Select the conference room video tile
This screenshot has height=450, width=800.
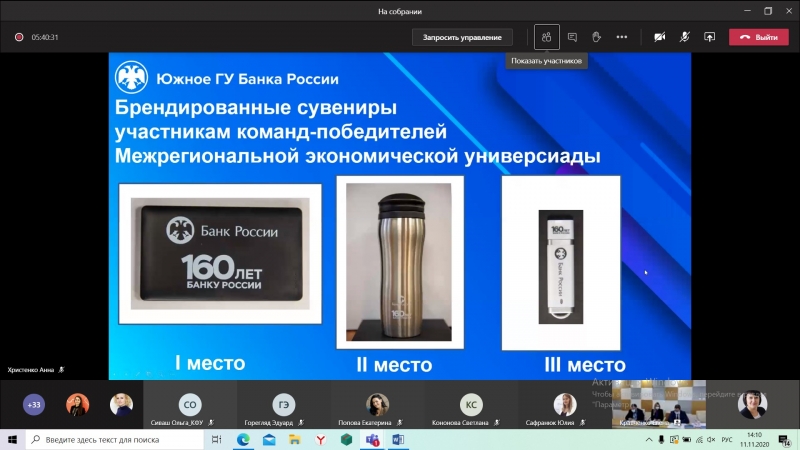[659, 405]
